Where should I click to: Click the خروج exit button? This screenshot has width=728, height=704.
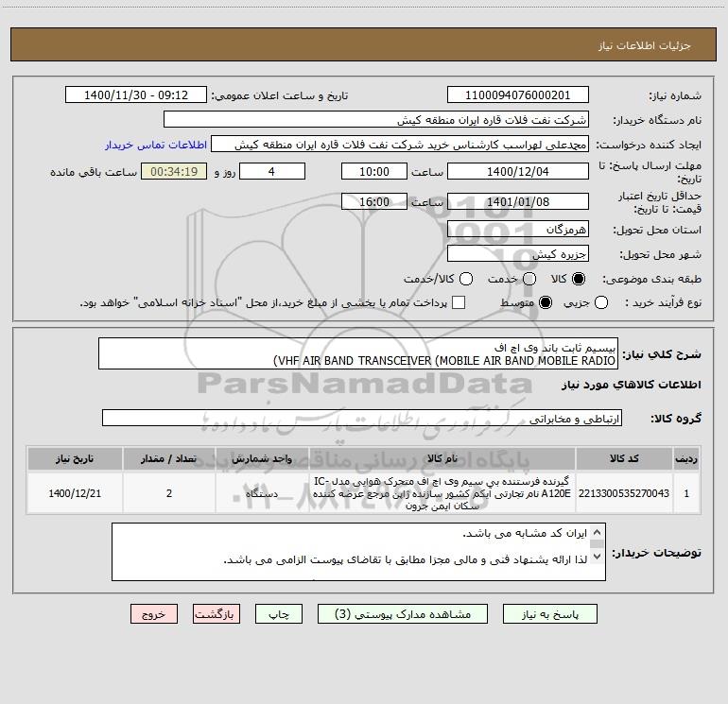[x=154, y=614]
